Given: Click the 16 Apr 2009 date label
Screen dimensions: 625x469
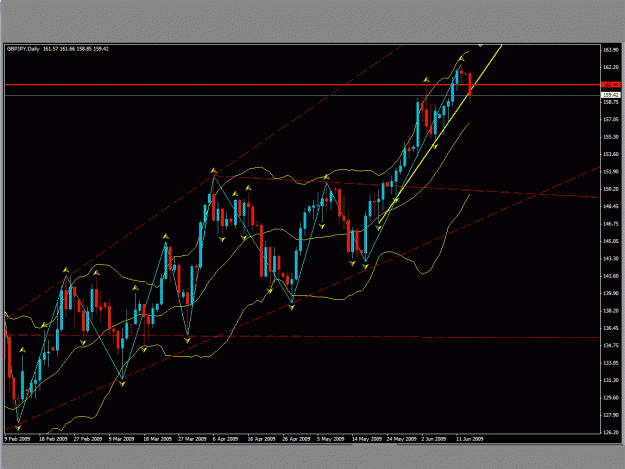Looking at the screenshot, I should [261, 439].
